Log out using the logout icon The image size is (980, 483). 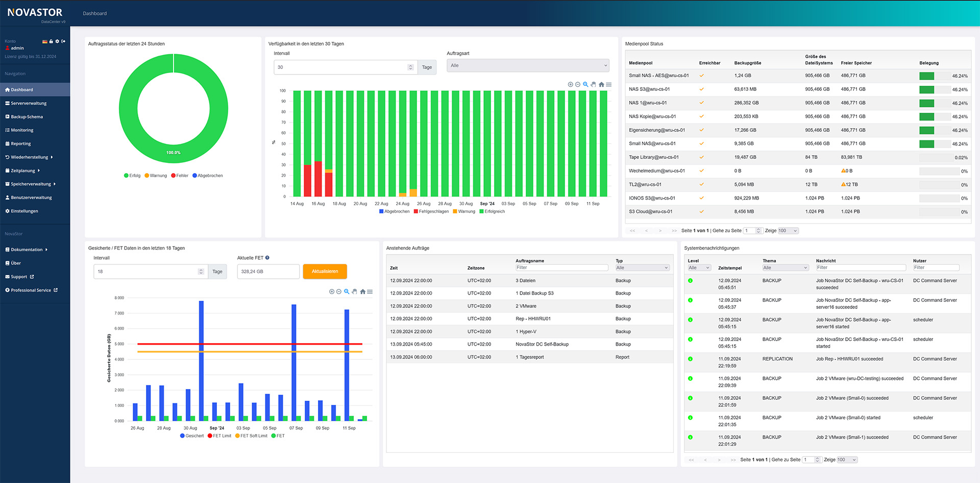63,41
